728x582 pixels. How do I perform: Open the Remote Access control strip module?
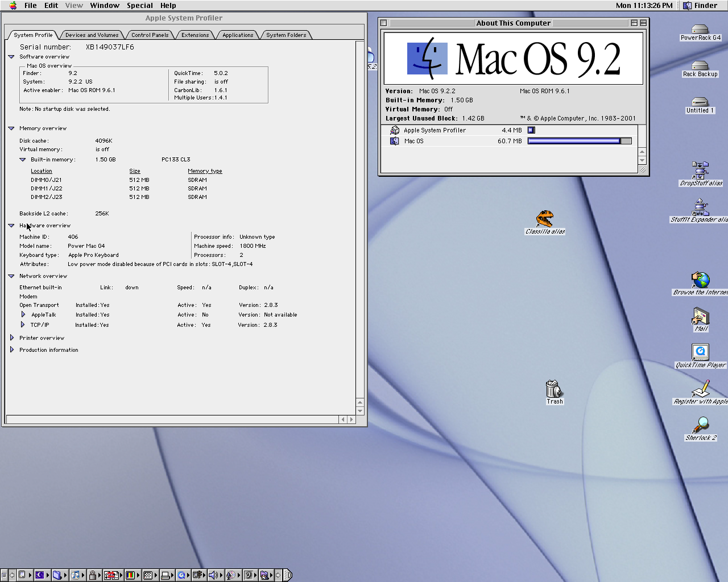pos(199,575)
